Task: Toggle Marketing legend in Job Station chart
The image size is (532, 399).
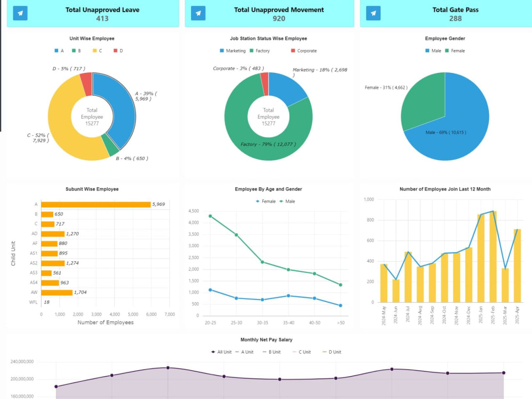Action: pyautogui.click(x=233, y=51)
